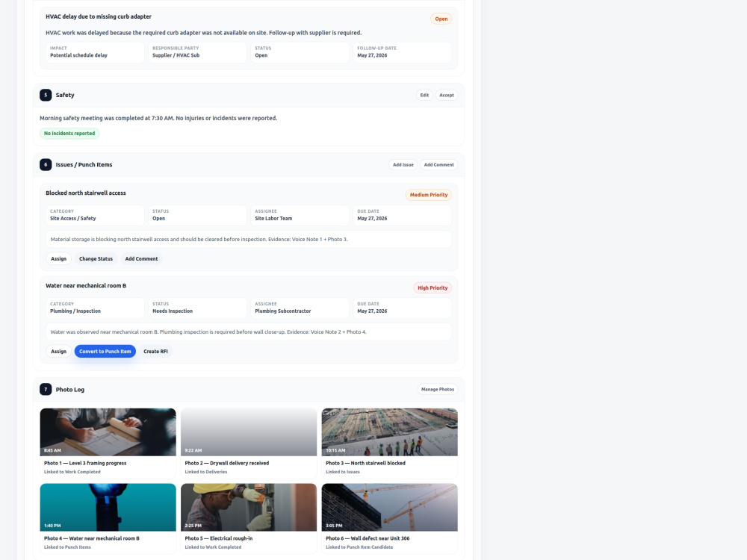The height and width of the screenshot is (560, 747).
Task: Click Assignee Plumbing Subcontractor field
Action: 300,308
